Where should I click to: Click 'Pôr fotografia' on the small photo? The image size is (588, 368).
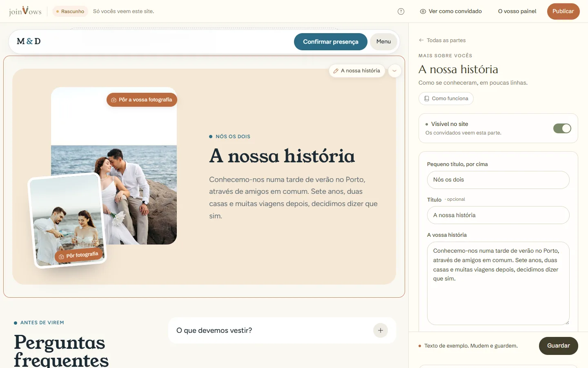point(78,256)
